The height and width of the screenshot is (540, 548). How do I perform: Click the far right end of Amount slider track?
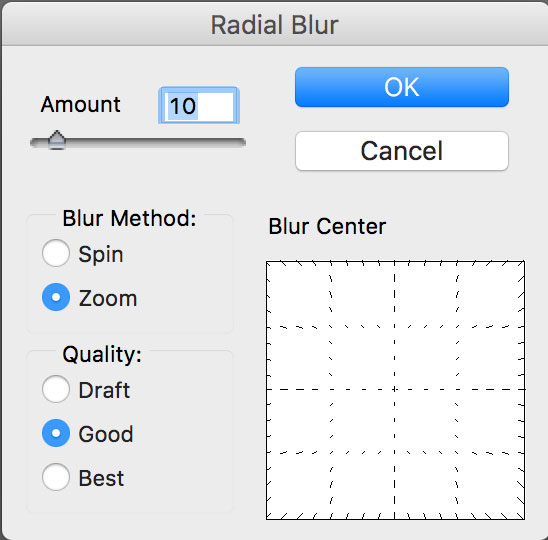tap(243, 142)
